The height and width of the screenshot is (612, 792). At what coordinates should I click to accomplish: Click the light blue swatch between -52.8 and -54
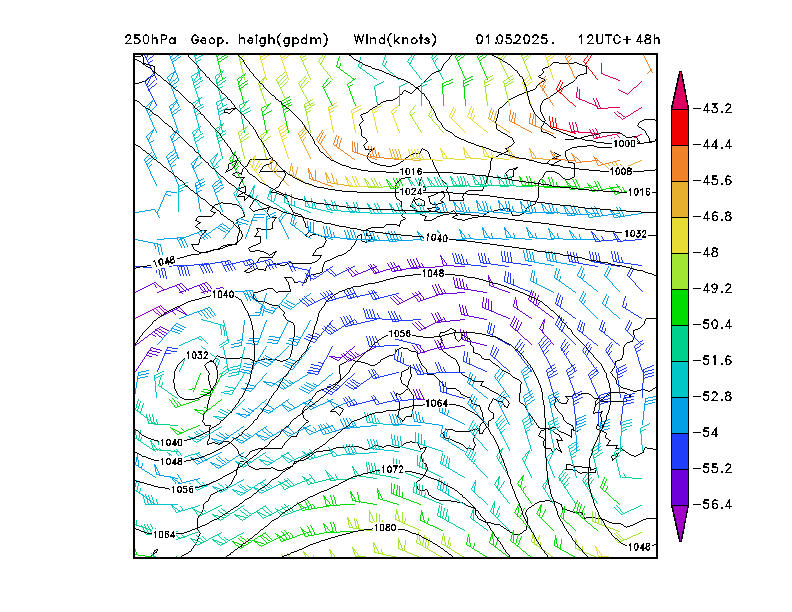[x=680, y=415]
